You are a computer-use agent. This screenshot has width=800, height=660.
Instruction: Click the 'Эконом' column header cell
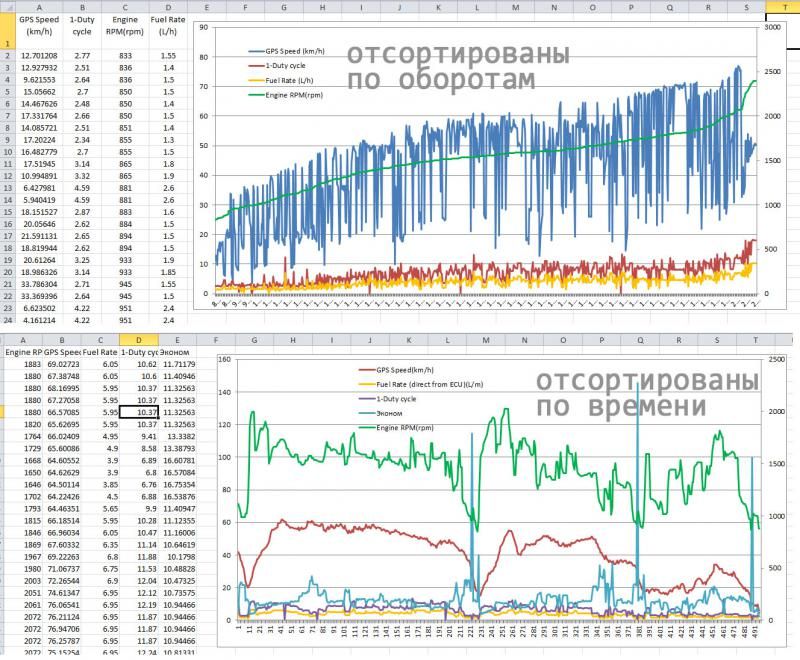point(177,353)
